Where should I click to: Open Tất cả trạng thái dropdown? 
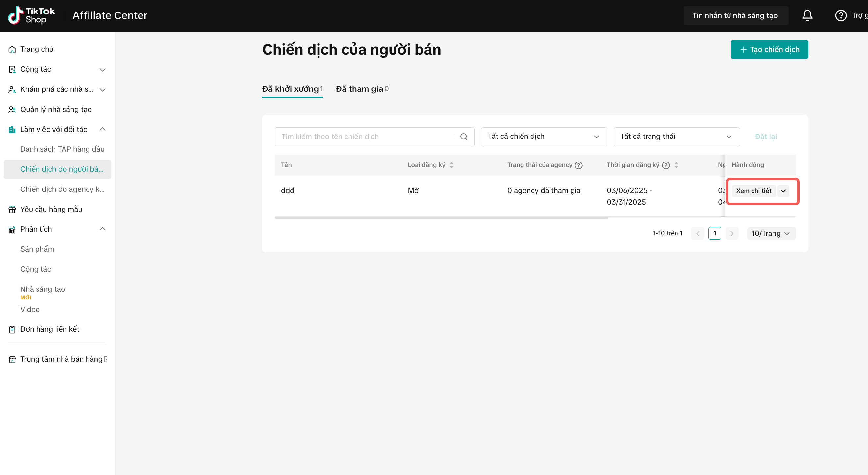click(676, 137)
